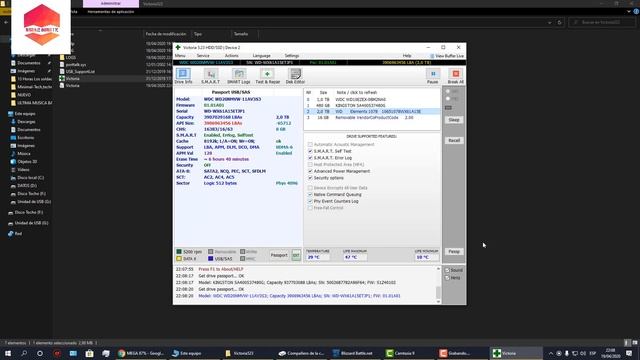The height and width of the screenshot is (360, 640).
Task: Click the Sleep button
Action: pyautogui.click(x=454, y=120)
